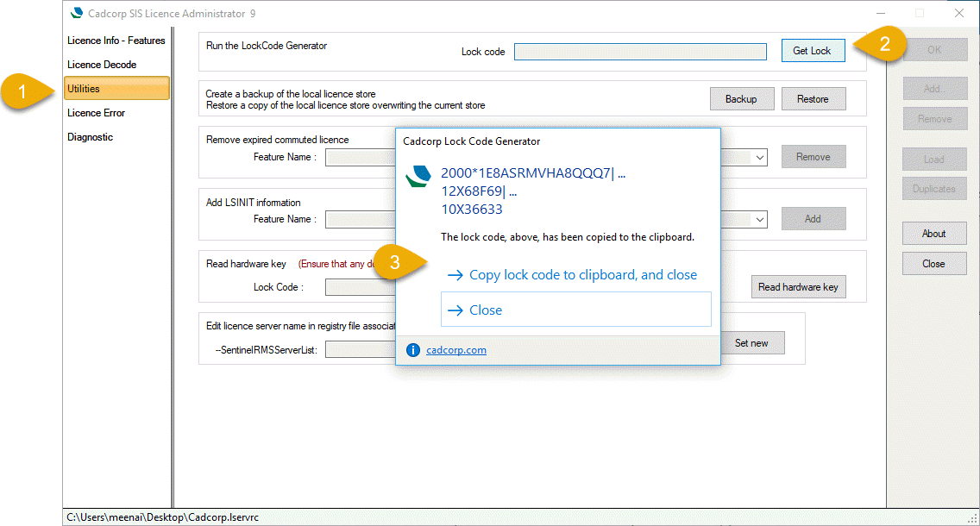This screenshot has height=526, width=980.
Task: Click the lock code line 10X36633
Action: point(472,210)
